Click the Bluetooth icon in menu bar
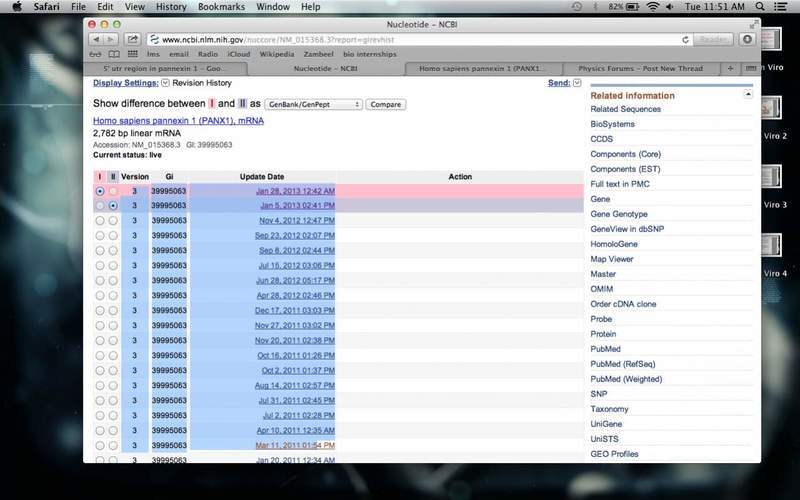 [595, 7]
